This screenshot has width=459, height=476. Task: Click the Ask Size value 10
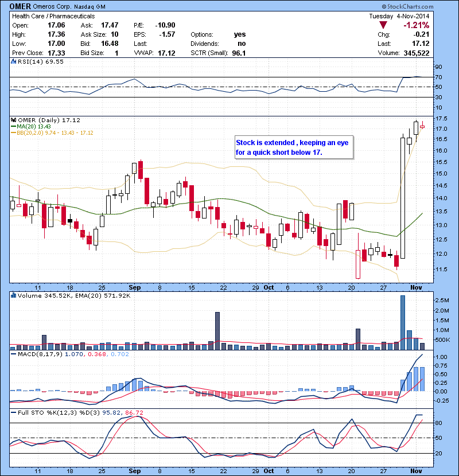click(115, 34)
